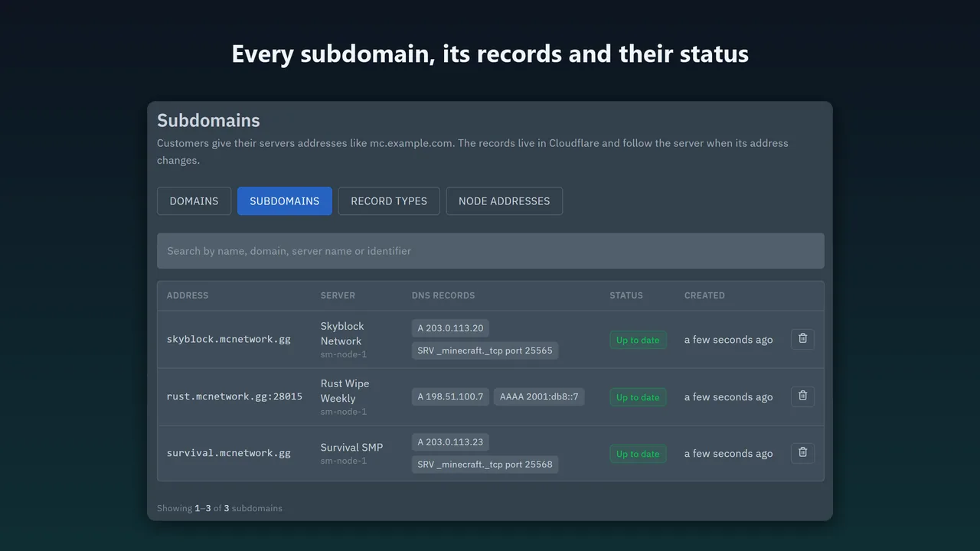The width and height of the screenshot is (980, 551).
Task: Click the A 203.0.113.23 record badge
Action: 450,442
